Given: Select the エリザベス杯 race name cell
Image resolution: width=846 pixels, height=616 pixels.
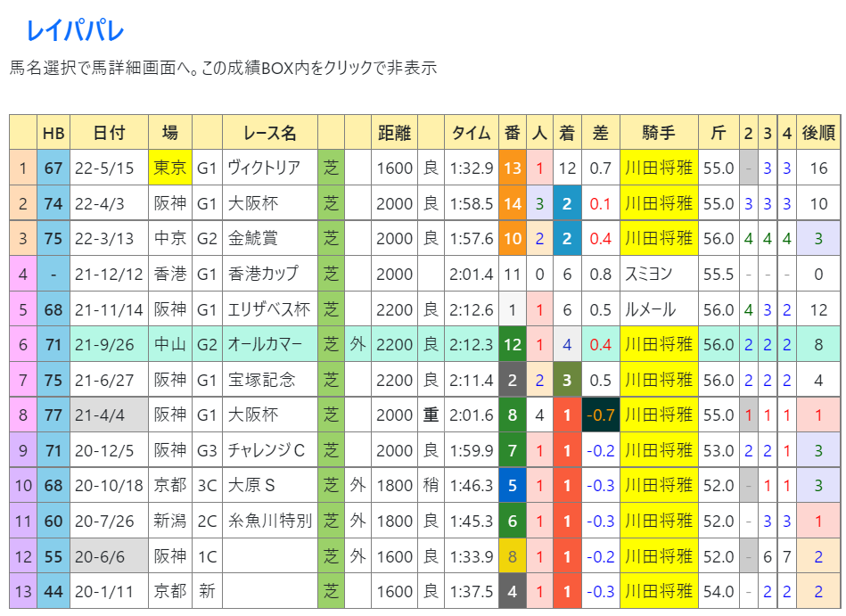Looking at the screenshot, I should [x=270, y=309].
